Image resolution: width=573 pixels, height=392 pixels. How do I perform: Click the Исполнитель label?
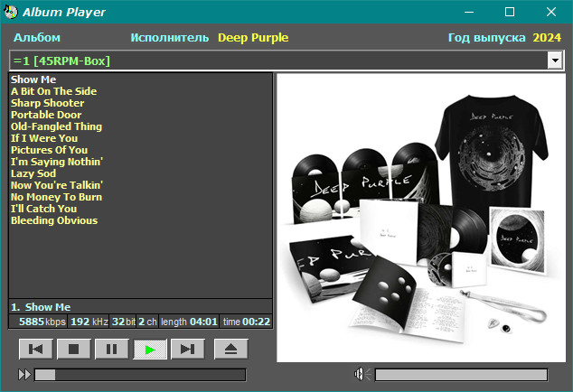coord(170,37)
